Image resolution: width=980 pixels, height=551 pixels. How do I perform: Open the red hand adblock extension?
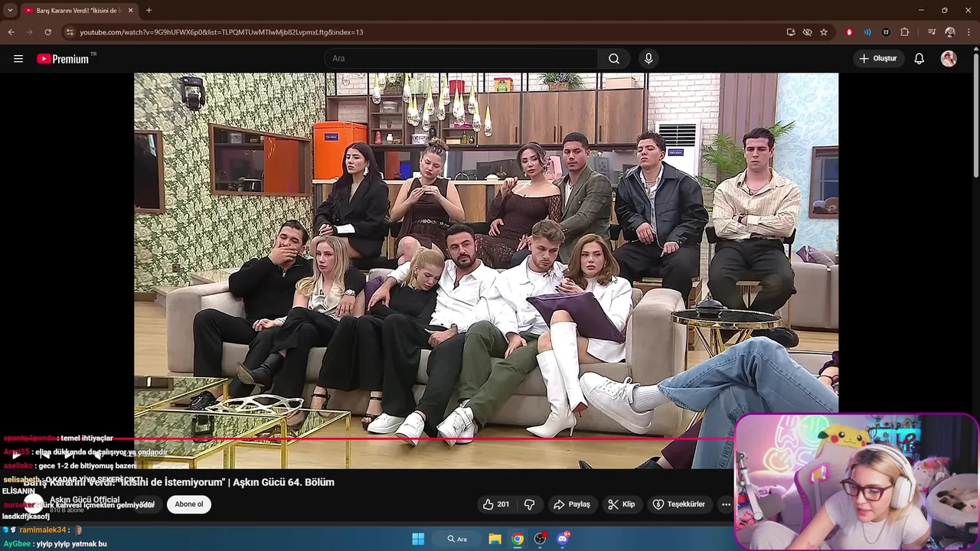point(849,32)
